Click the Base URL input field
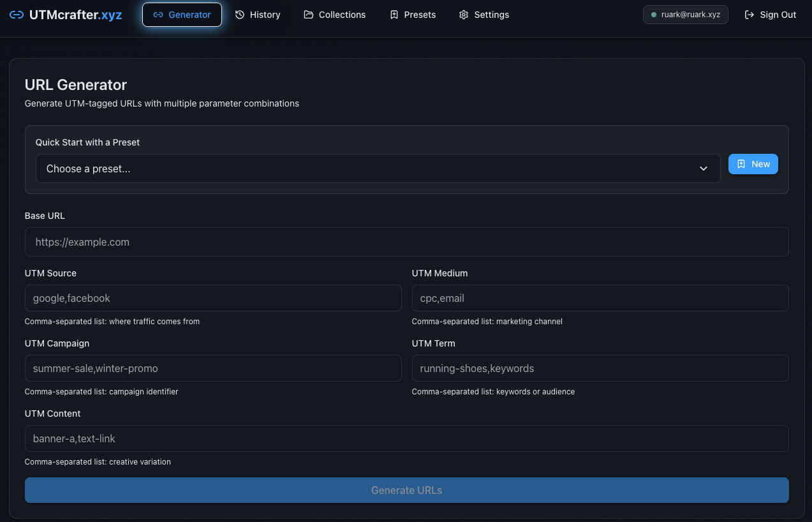The image size is (812, 522). pos(406,242)
